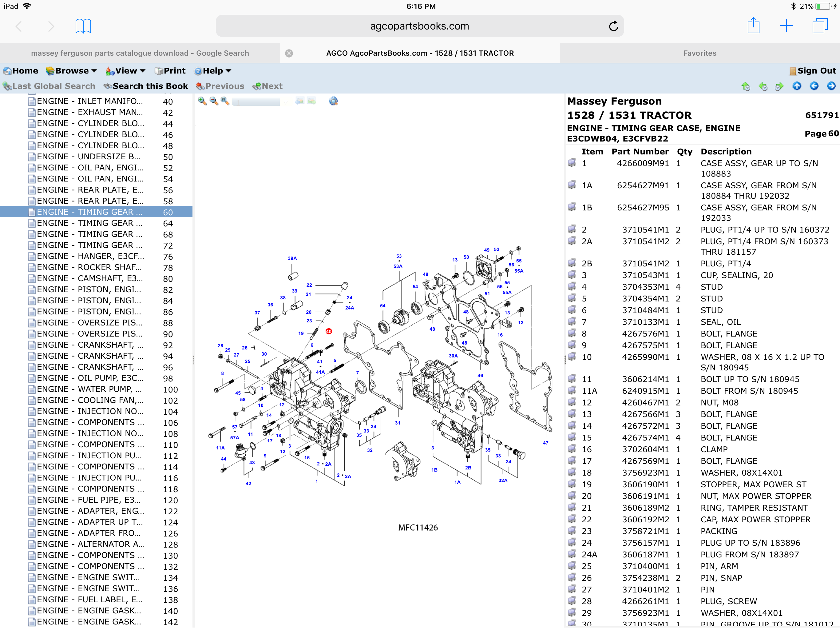Click highlighted callout 40 in diagram
Image resolution: width=840 pixels, height=630 pixels.
pyautogui.click(x=328, y=331)
